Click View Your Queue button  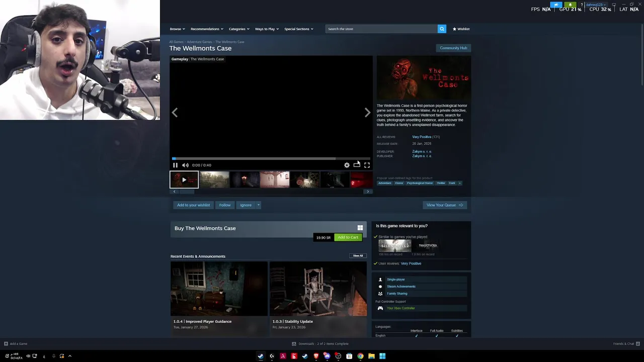tap(445, 205)
